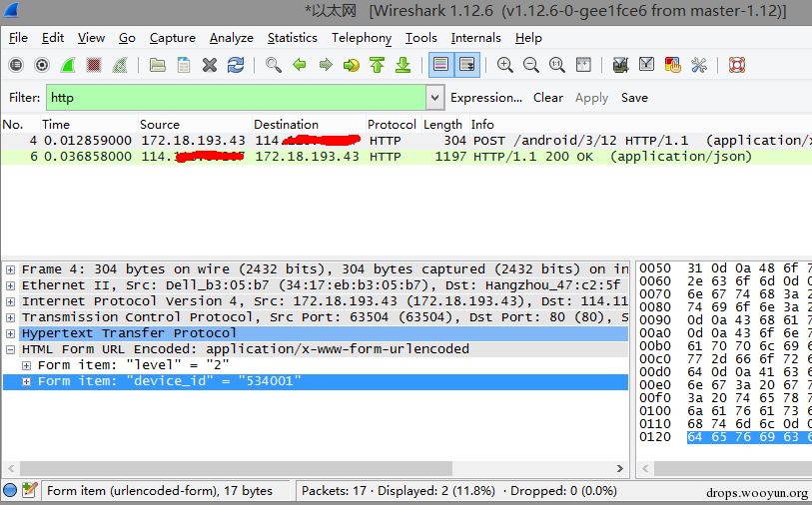
Task: Open the Tools menu
Action: click(421, 38)
